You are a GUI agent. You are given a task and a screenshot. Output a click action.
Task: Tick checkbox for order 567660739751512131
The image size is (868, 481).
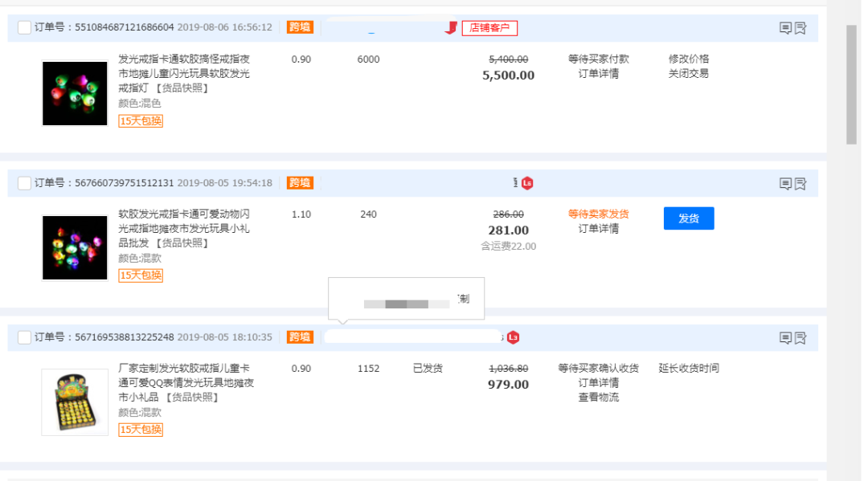(x=24, y=183)
